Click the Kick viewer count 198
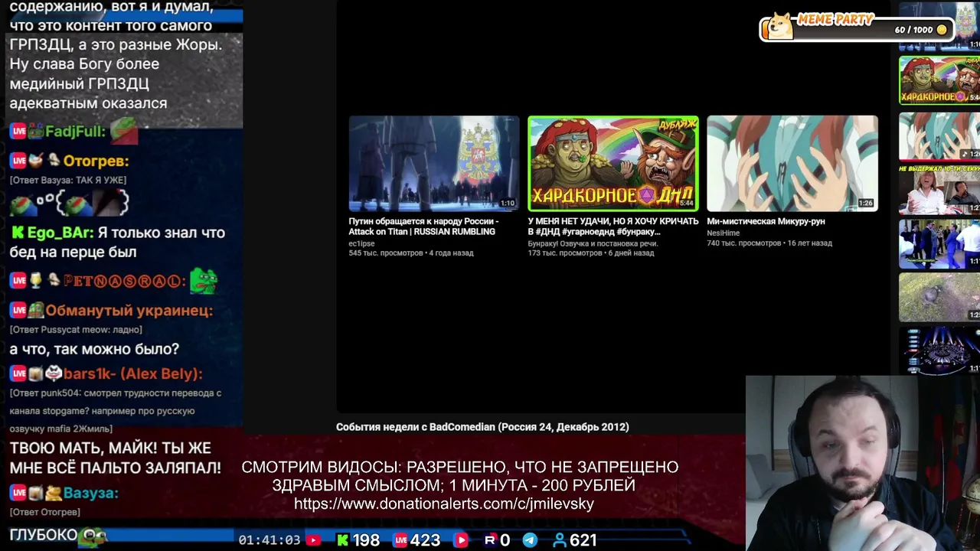 point(366,540)
